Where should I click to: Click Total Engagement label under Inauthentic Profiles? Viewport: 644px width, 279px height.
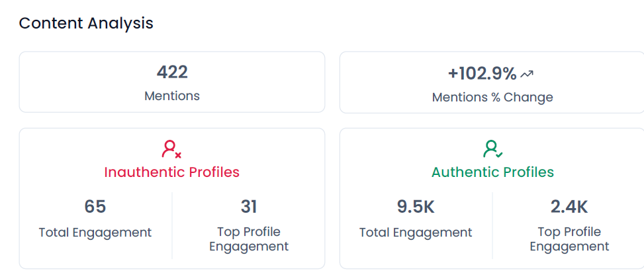[95, 233]
